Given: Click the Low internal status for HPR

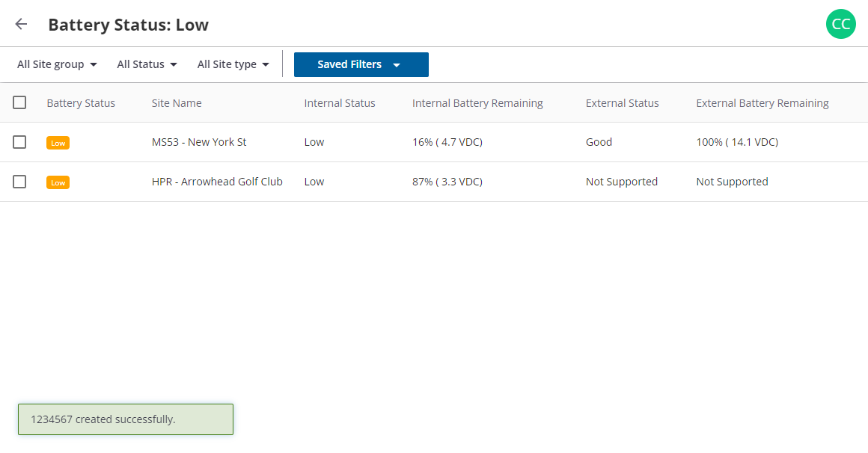Looking at the screenshot, I should (314, 182).
